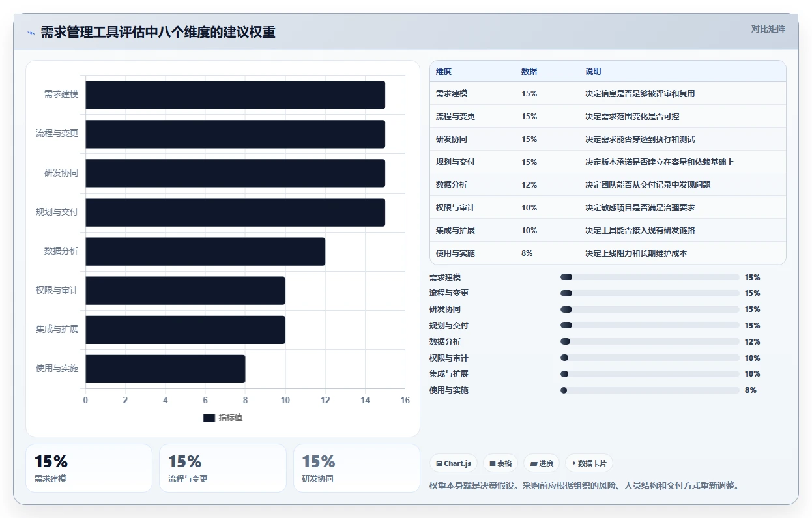Click the 数据分析 cell in the table
The width and height of the screenshot is (812, 518).
click(x=452, y=185)
